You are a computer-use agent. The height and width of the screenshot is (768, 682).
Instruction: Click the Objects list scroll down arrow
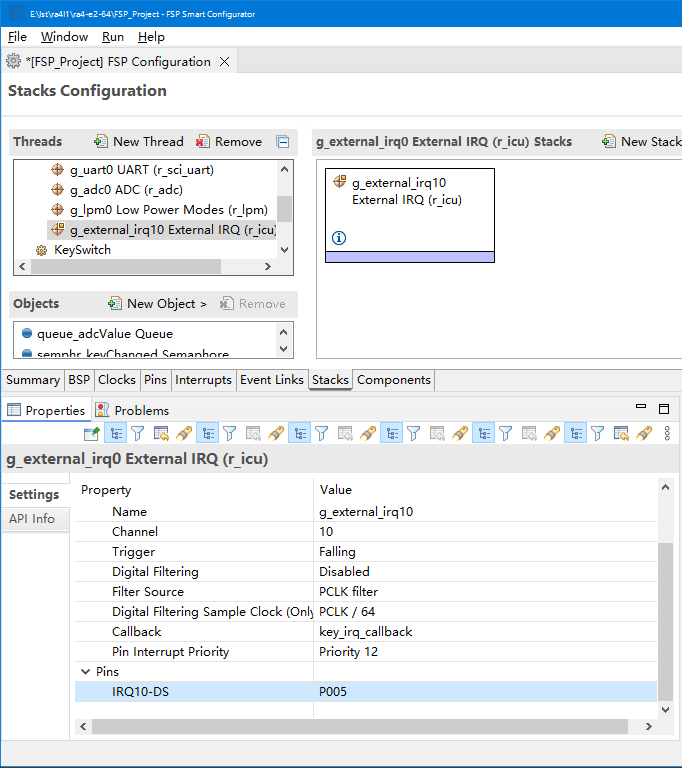tap(283, 349)
